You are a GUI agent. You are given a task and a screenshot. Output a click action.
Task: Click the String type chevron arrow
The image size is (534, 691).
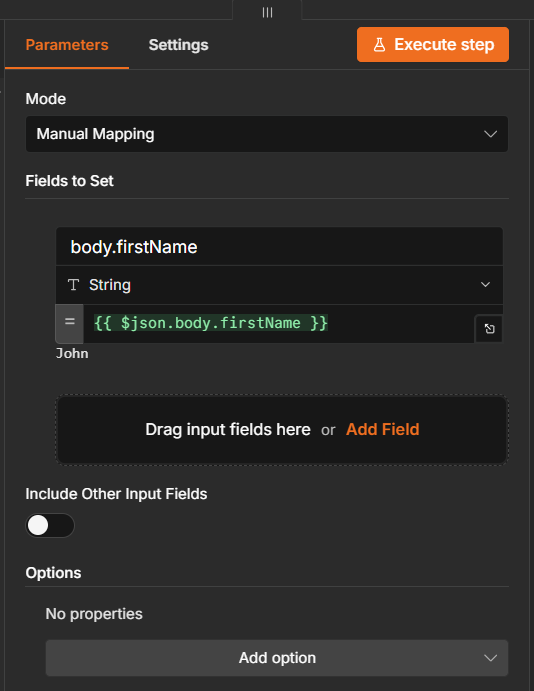(485, 285)
